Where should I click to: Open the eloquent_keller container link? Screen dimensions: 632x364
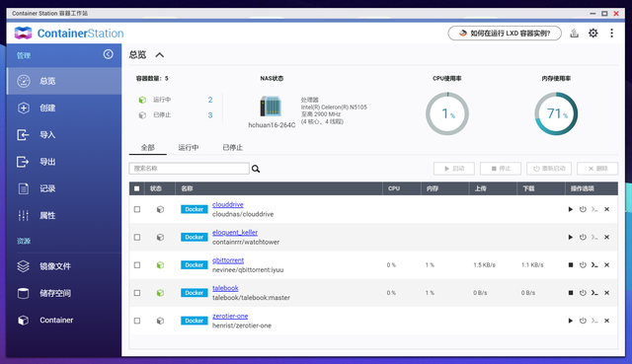[235, 233]
